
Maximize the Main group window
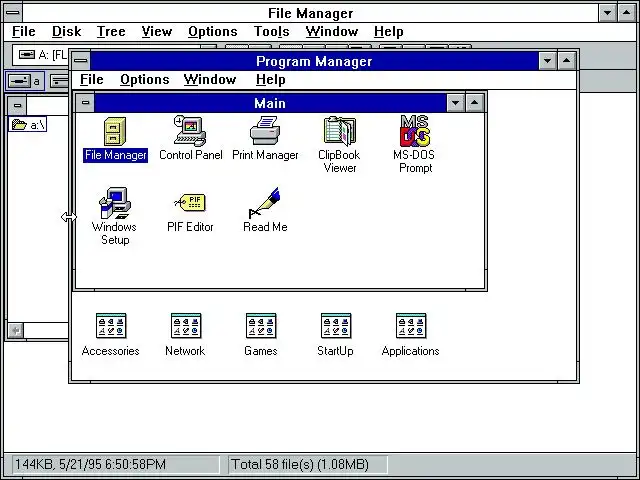point(474,103)
